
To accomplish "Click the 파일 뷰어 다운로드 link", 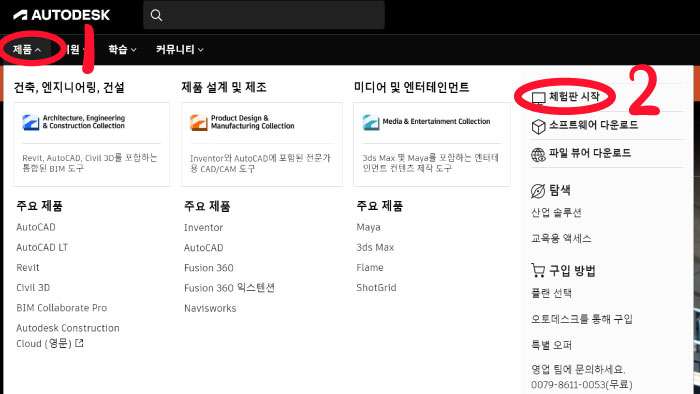I will [590, 153].
